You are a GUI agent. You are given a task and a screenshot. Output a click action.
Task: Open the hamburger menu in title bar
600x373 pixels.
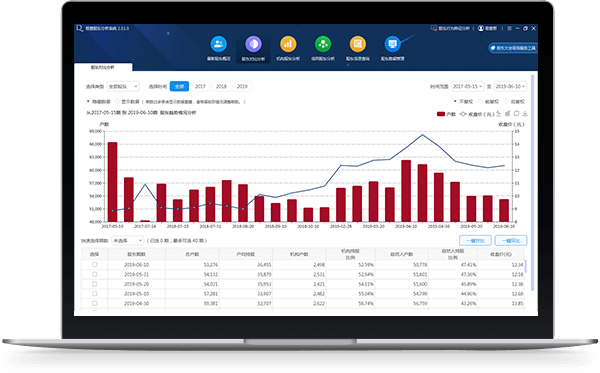point(509,28)
